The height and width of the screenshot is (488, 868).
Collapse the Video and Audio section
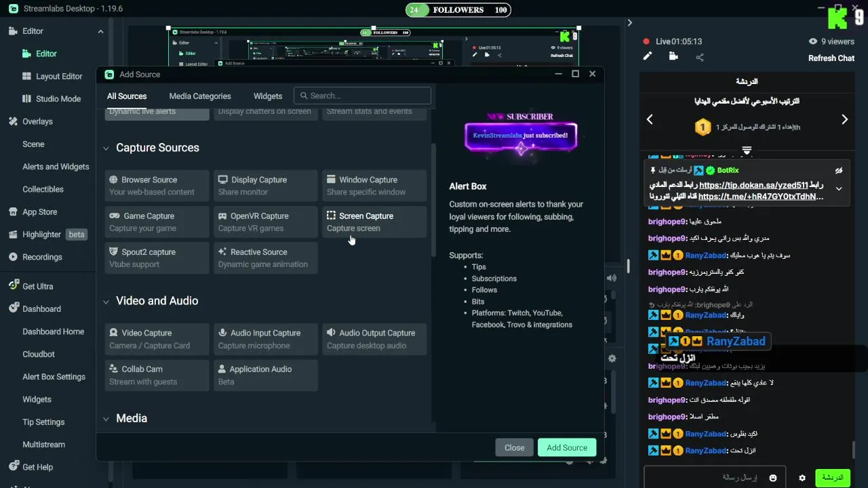[106, 302]
